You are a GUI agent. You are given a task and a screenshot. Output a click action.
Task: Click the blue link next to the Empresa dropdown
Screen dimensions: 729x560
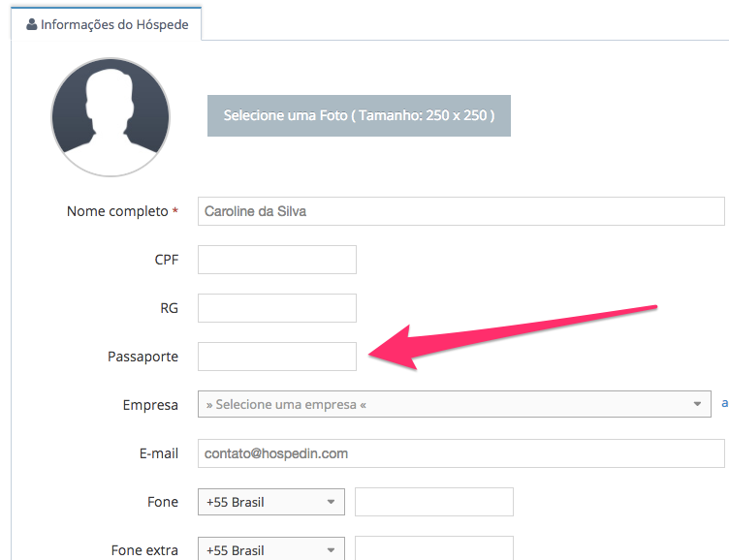pos(724,403)
